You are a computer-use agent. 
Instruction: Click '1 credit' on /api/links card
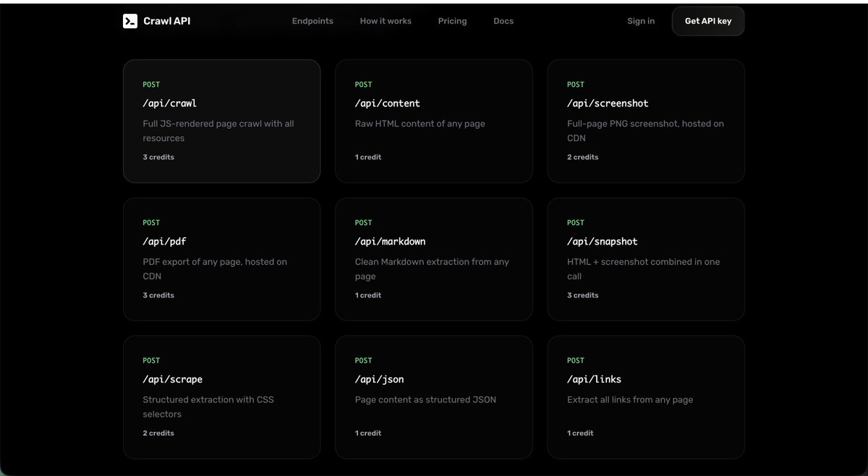(x=580, y=433)
